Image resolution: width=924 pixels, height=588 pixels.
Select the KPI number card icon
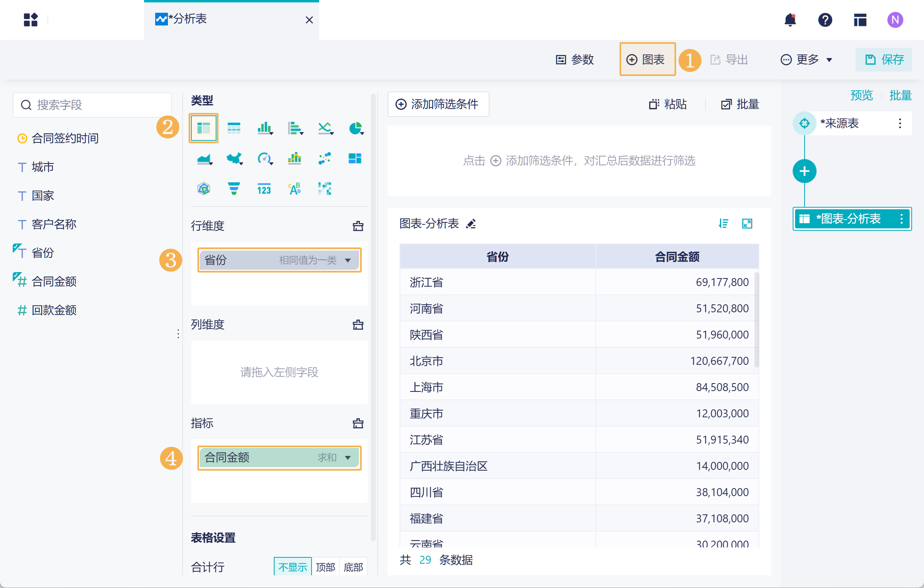[264, 189]
